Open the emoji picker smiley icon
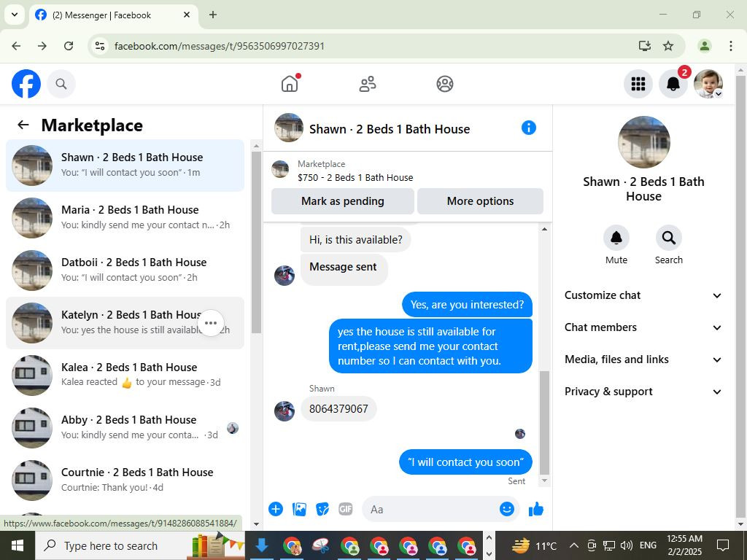 pyautogui.click(x=507, y=509)
